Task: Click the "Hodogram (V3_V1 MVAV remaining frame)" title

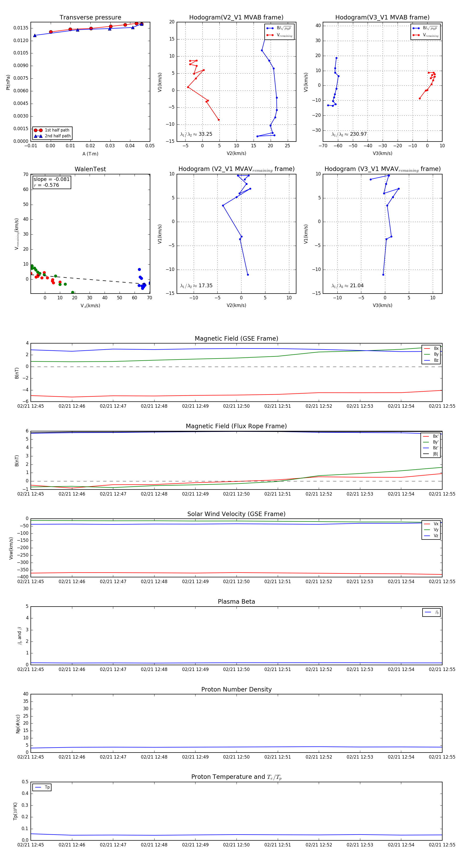Action: 382,169
